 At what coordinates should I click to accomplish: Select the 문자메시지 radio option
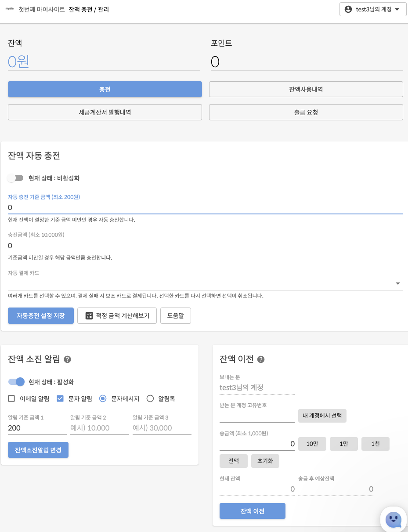(x=103, y=398)
